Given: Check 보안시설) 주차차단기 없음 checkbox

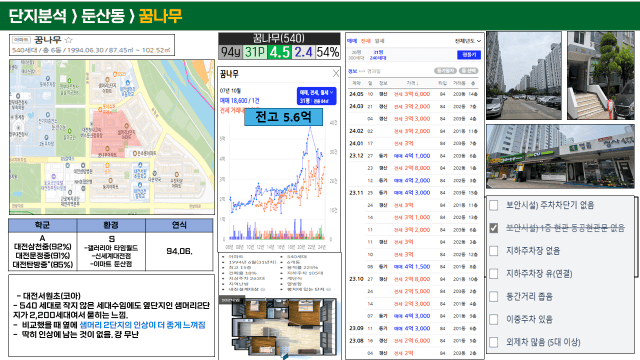Looking at the screenshot, I should pos(493,205).
